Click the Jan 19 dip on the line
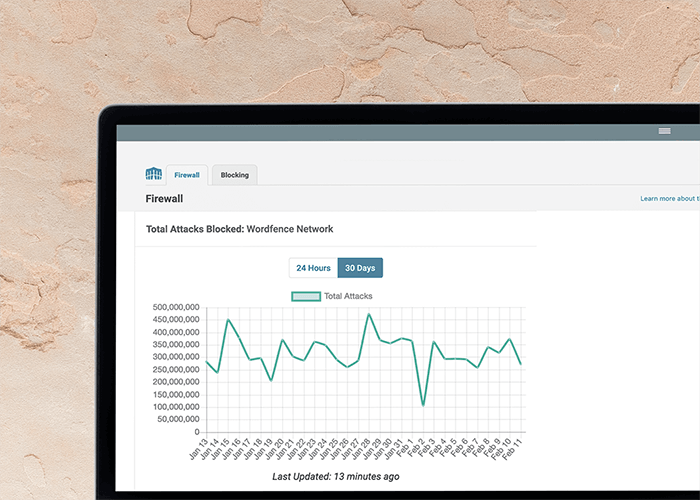 (271, 380)
